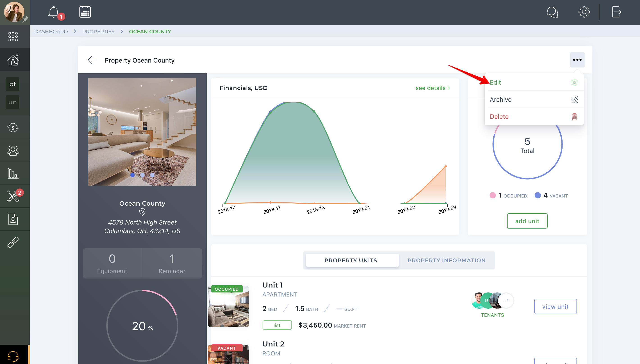640x364 pixels.
Task: Click the +1 tenants badge
Action: coord(506,301)
